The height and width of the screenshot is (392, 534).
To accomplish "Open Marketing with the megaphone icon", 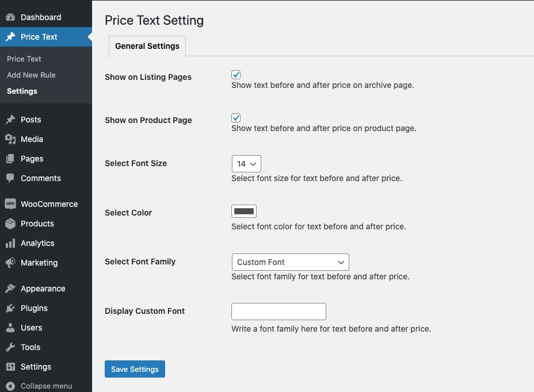I will pos(12,263).
